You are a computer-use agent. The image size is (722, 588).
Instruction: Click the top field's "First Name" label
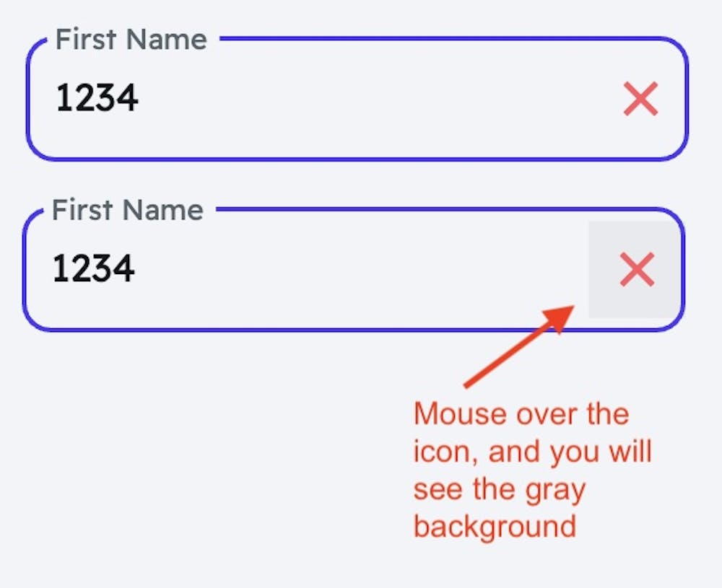131,39
